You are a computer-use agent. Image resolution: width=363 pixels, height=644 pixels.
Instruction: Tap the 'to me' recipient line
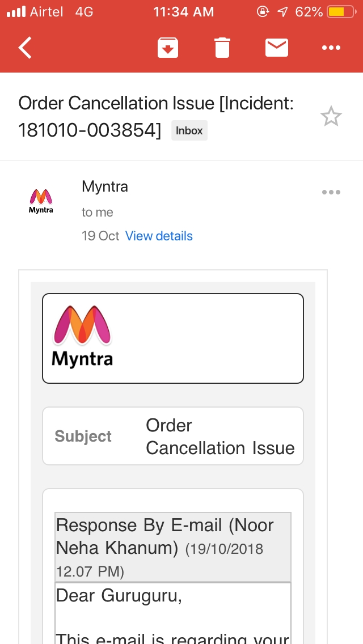point(97,213)
